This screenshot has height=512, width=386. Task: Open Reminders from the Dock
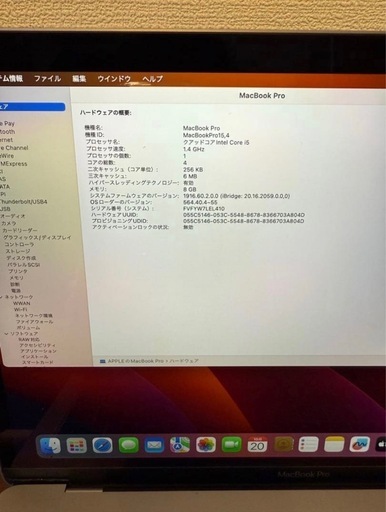[x=309, y=444]
